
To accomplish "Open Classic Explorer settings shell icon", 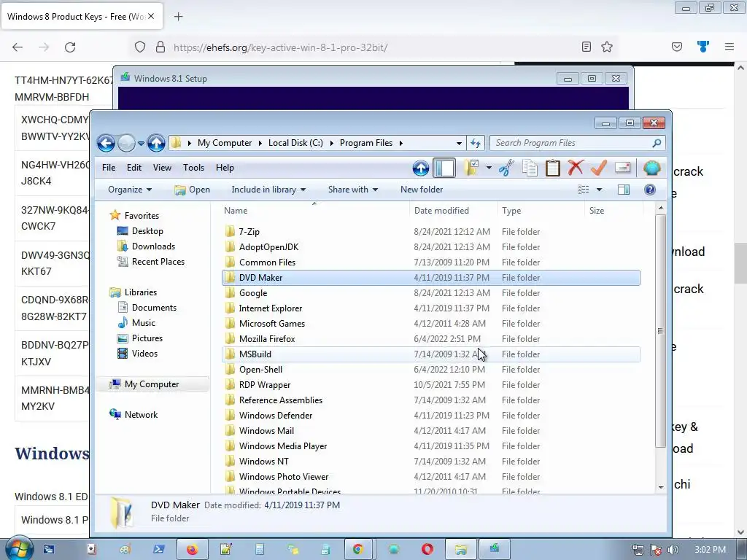I will coord(651,168).
